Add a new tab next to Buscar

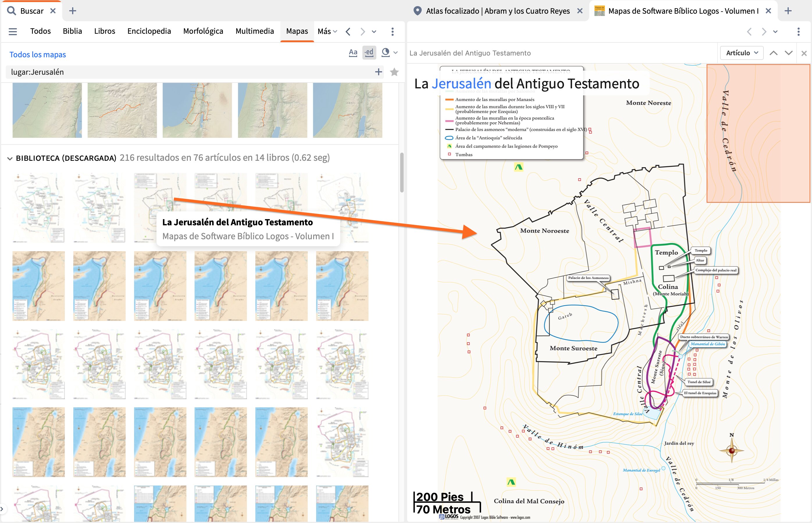[73, 11]
